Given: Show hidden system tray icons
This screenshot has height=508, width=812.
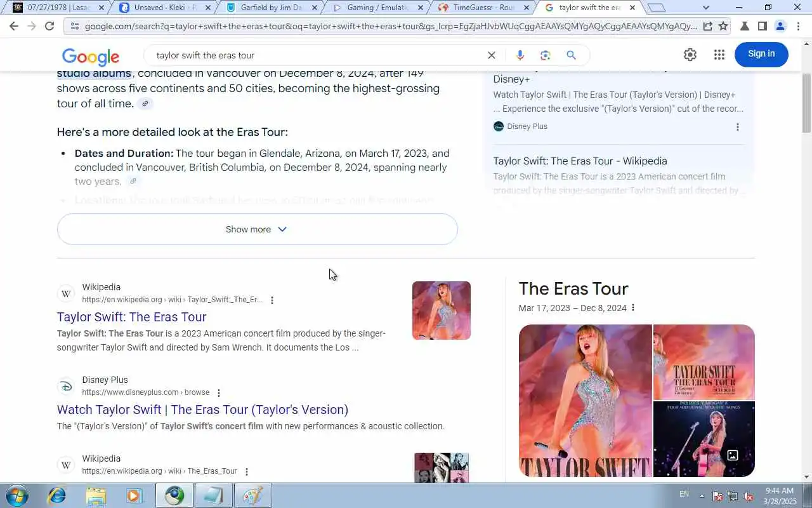Looking at the screenshot, I should [702, 496].
